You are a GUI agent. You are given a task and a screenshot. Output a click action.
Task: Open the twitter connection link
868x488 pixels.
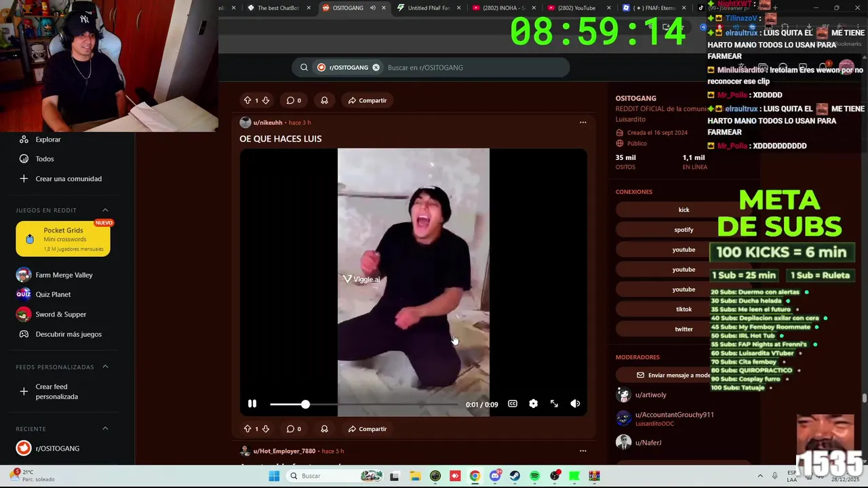pyautogui.click(x=684, y=329)
